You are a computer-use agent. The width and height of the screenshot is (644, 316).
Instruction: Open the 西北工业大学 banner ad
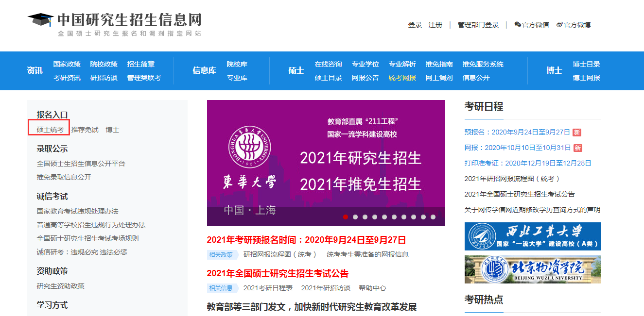coord(533,236)
